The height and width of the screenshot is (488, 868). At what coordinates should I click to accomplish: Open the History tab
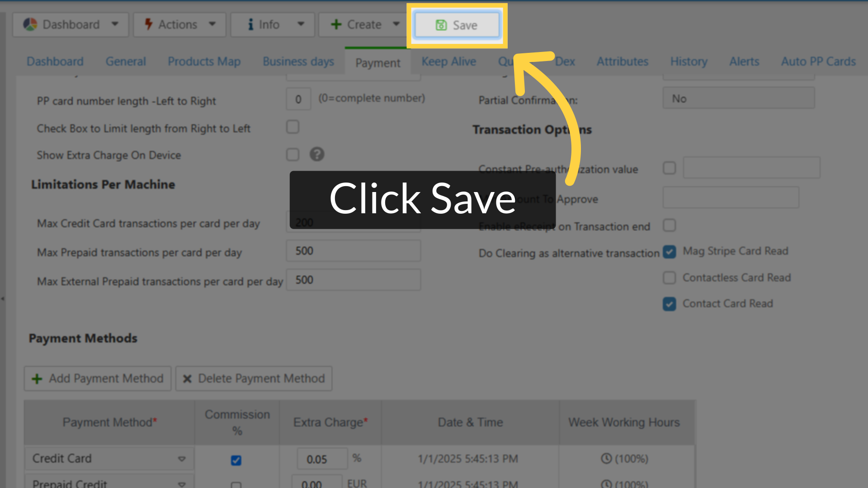point(689,61)
